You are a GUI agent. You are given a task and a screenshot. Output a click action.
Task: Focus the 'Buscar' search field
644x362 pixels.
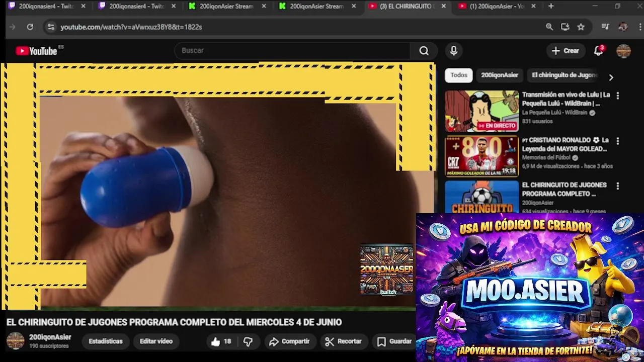[x=292, y=51]
